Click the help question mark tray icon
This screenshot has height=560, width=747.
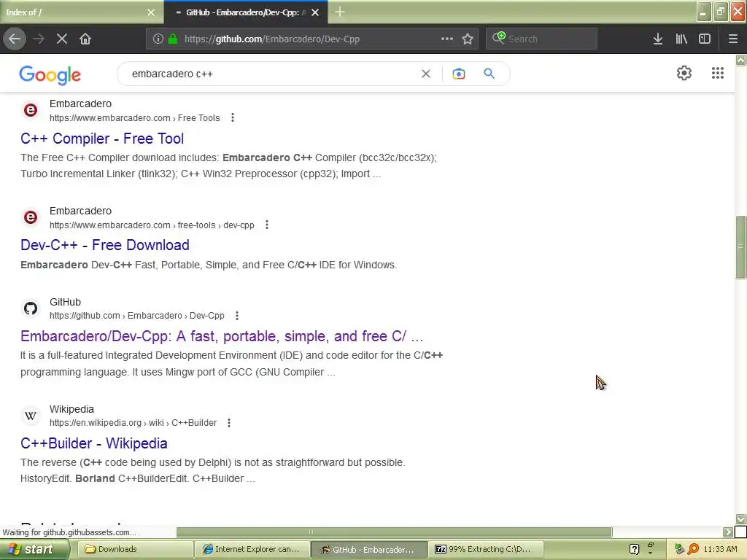coord(634,550)
